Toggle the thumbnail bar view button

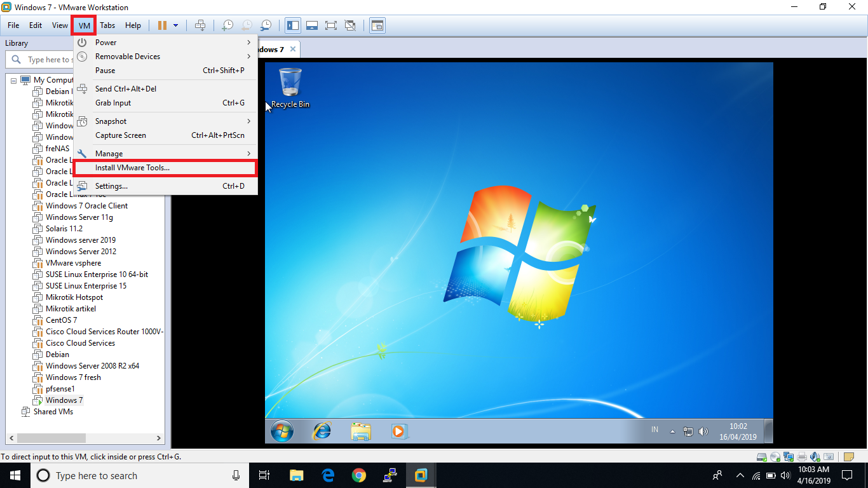[x=312, y=25]
